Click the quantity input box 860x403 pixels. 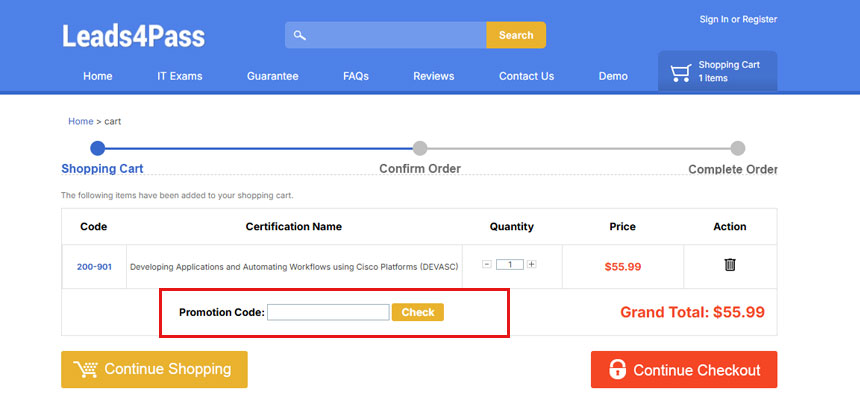coord(510,265)
